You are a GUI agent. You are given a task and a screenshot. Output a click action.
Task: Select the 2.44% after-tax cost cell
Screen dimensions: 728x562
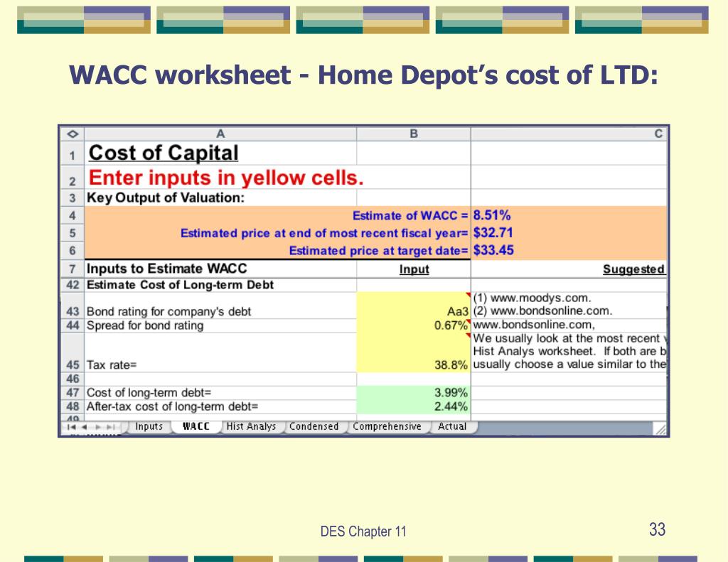pos(414,406)
